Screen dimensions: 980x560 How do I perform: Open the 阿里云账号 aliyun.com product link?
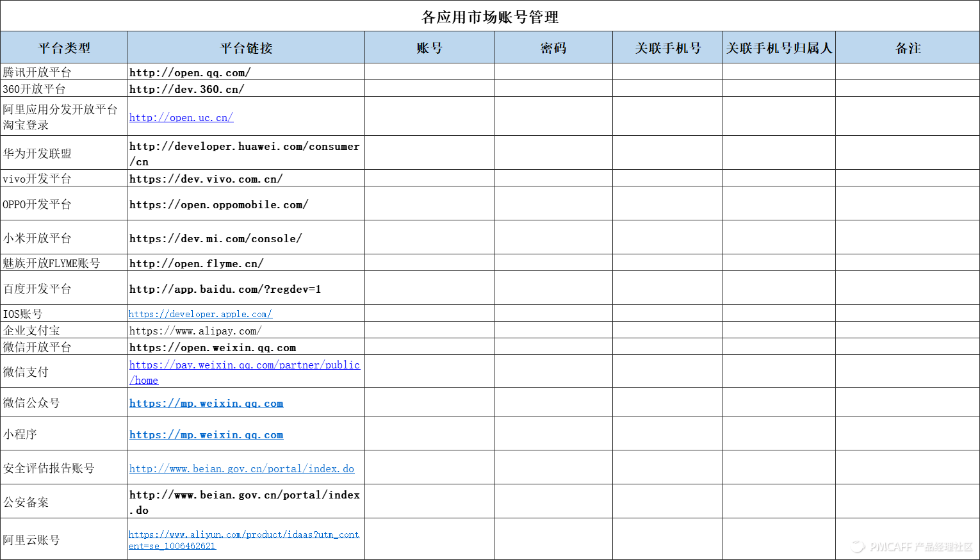coord(244,534)
